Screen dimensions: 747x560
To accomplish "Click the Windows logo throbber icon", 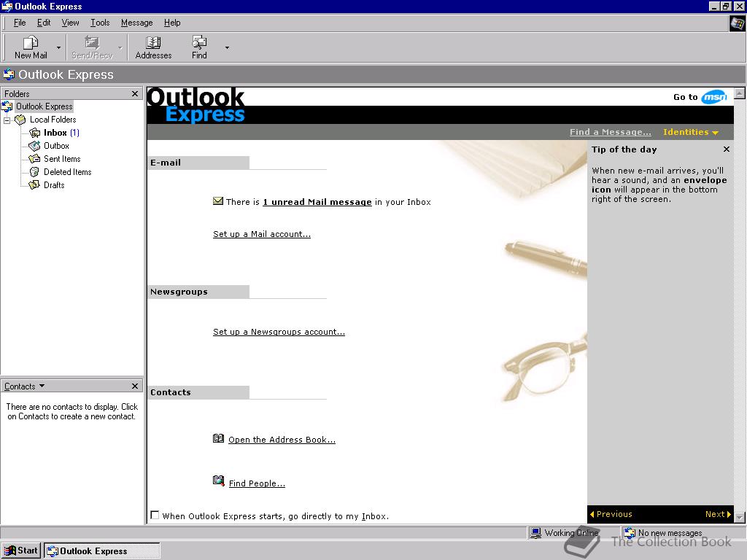I will (737, 23).
